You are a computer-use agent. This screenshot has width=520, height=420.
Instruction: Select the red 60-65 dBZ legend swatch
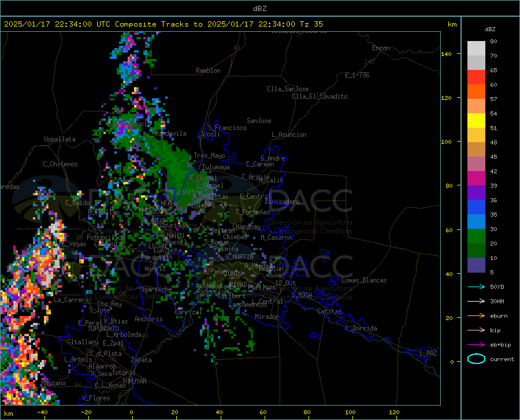click(x=476, y=77)
